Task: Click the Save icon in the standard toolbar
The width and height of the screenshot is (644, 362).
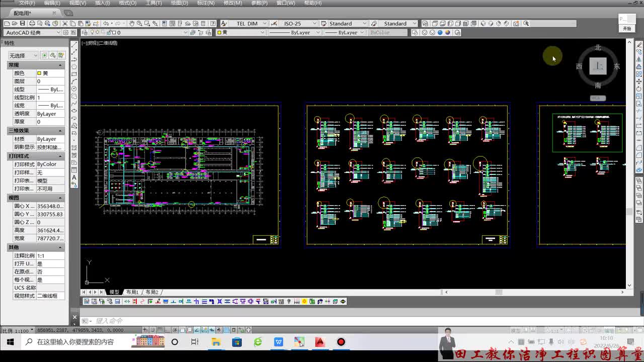Action: point(23,24)
